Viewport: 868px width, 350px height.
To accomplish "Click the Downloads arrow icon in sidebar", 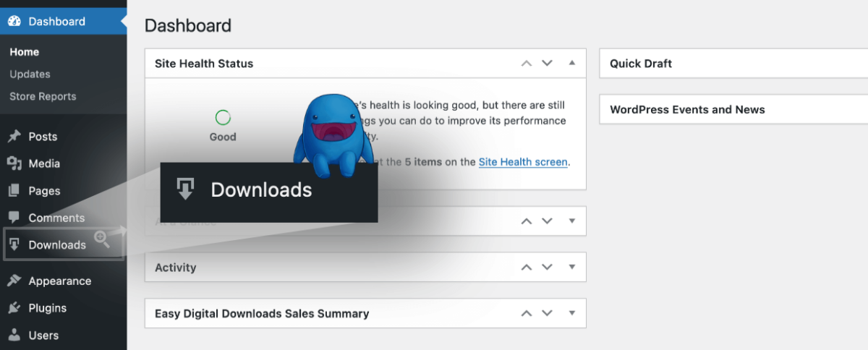I will [x=14, y=245].
